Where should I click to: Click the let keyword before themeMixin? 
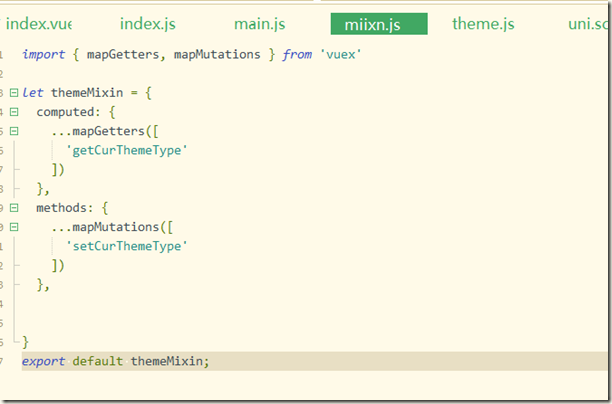[x=33, y=92]
